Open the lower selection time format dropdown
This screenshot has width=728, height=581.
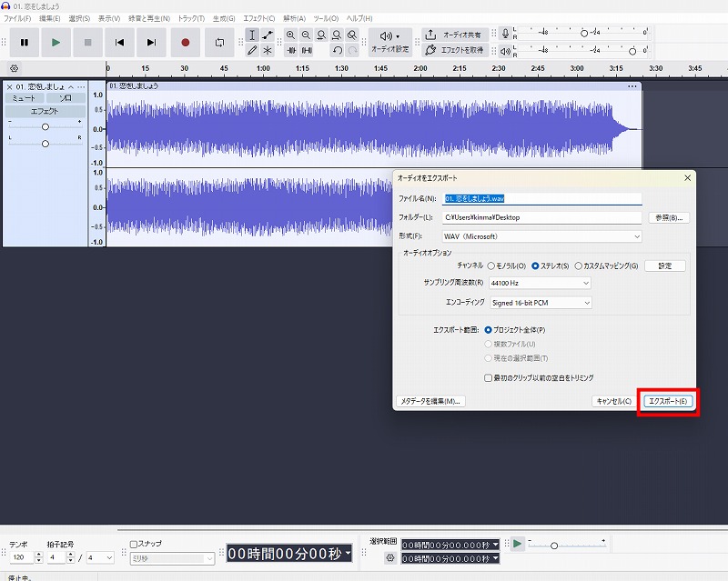coord(496,558)
